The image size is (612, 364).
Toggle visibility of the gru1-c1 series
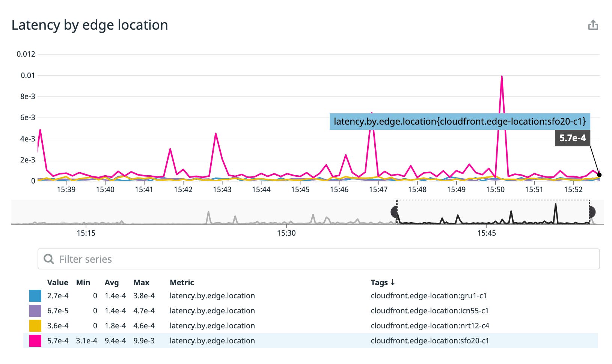[35, 296]
